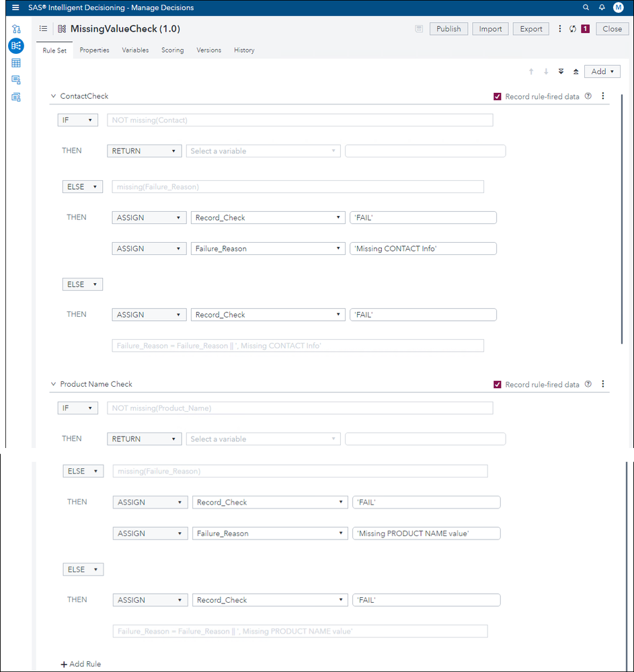Collapse the ContactCheck rule section
The image size is (634, 672).
click(53, 96)
